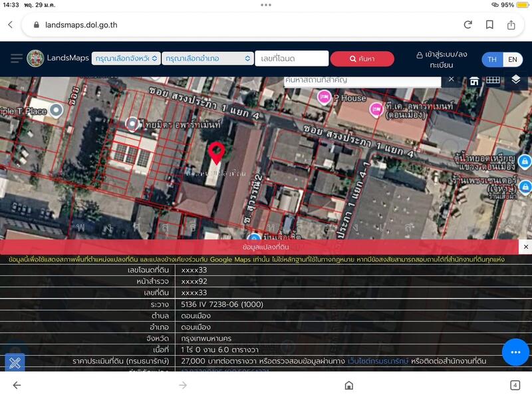The height and width of the screenshot is (399, 532).
Task: Reload the page in browser toolbar
Action: coord(468,25)
